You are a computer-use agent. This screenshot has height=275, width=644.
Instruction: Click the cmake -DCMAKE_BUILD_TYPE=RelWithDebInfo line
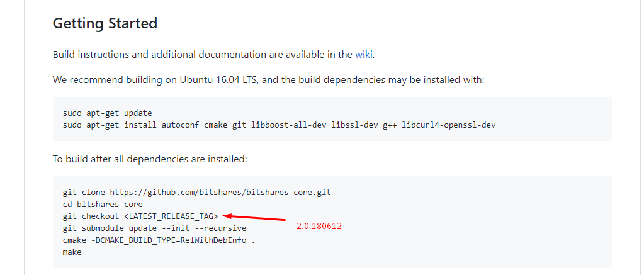tap(159, 240)
